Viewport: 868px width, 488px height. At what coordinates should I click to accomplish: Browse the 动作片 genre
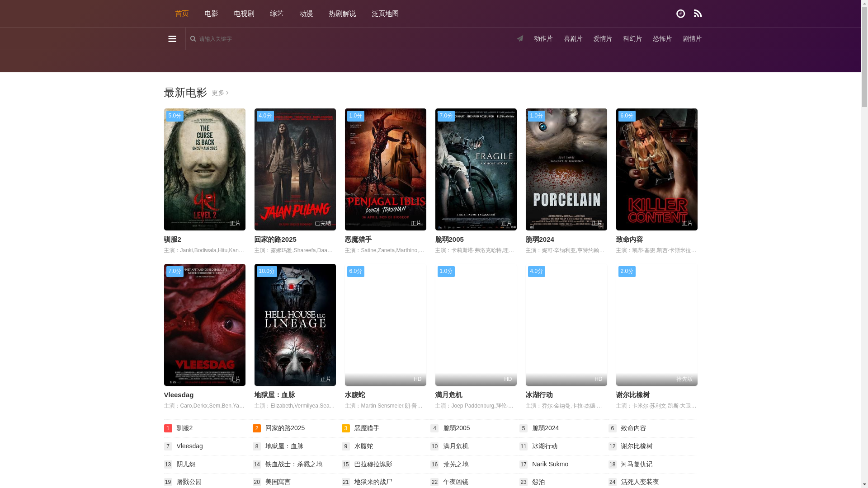[x=543, y=39]
